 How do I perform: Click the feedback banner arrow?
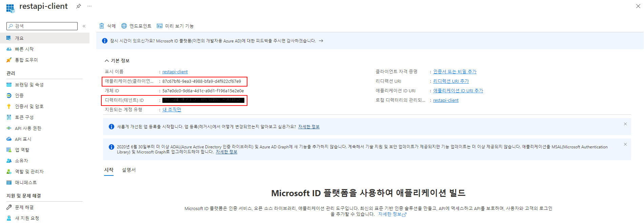tap(321, 41)
